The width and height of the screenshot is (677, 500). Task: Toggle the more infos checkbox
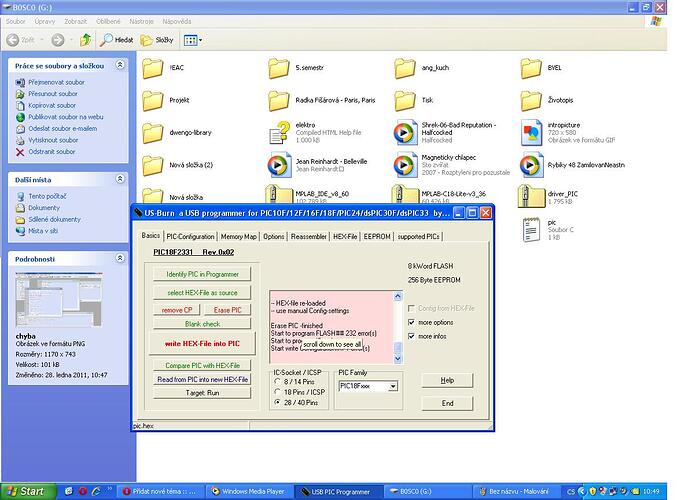[x=411, y=336]
